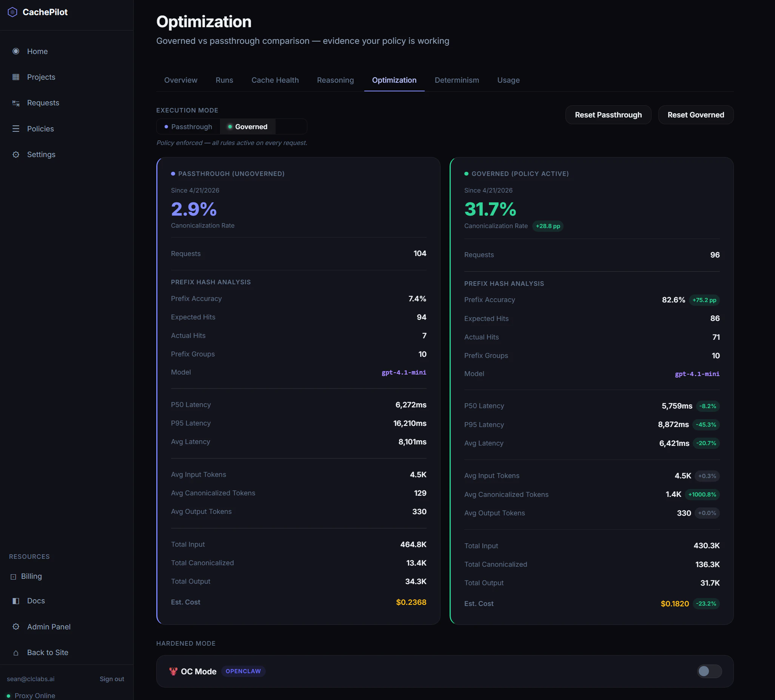Click the Policies list icon
Image resolution: width=775 pixels, height=700 pixels.
point(16,129)
